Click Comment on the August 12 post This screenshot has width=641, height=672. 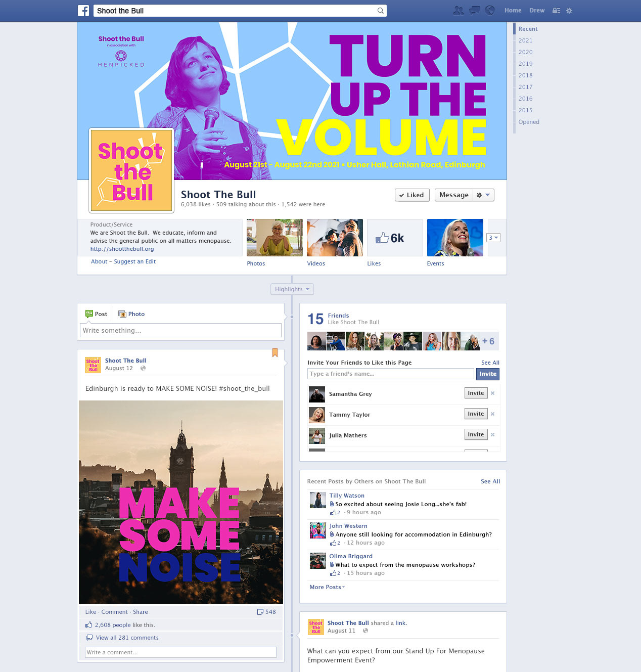(x=114, y=612)
